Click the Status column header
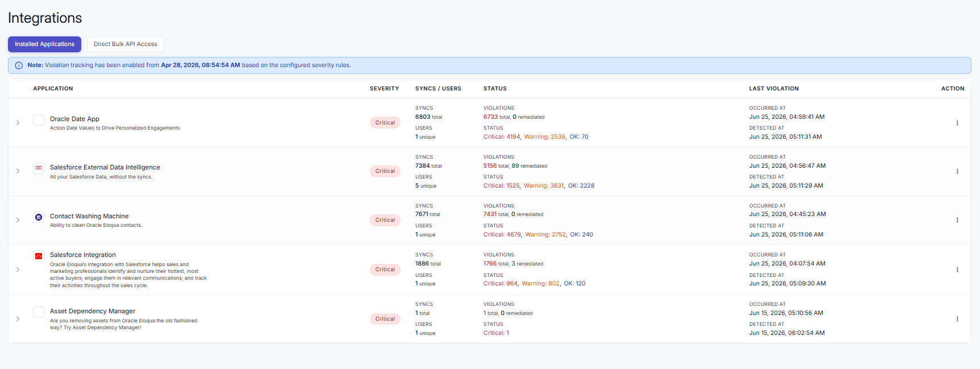 (x=495, y=89)
